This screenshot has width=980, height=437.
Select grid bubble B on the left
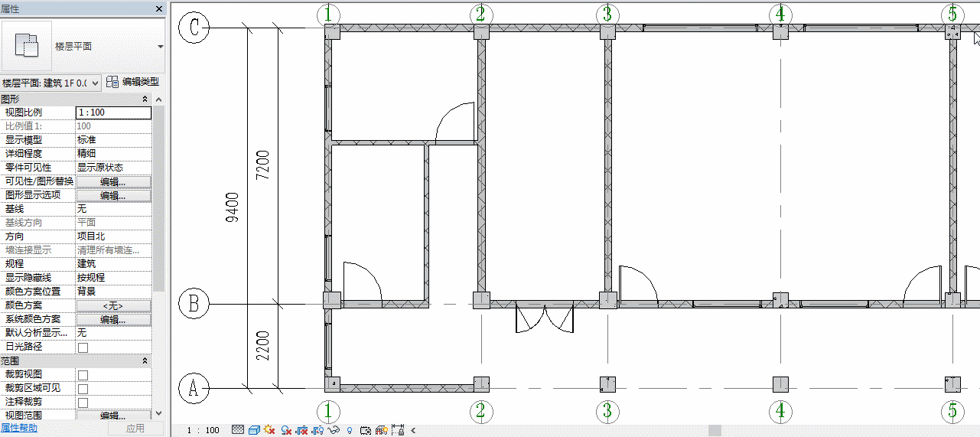[194, 304]
